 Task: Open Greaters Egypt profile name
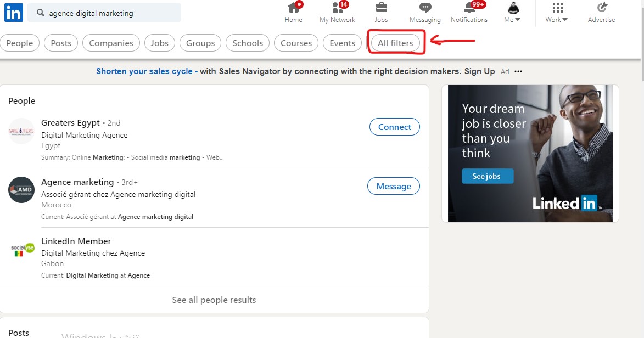pos(70,123)
